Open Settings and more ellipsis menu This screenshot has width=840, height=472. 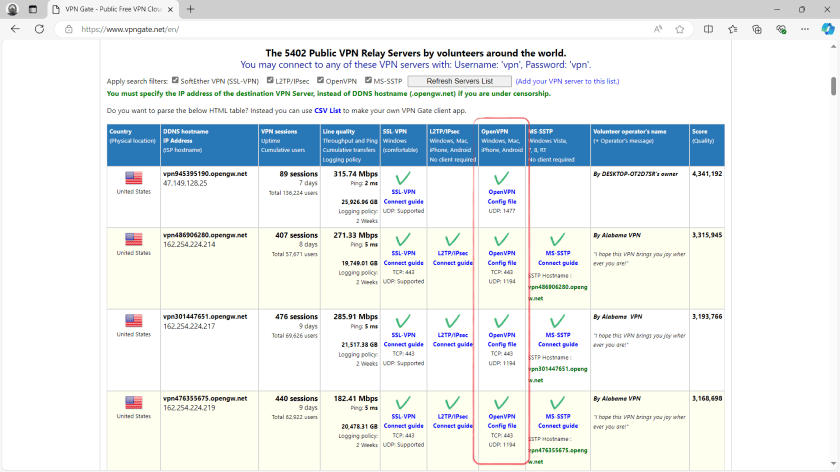(804, 29)
